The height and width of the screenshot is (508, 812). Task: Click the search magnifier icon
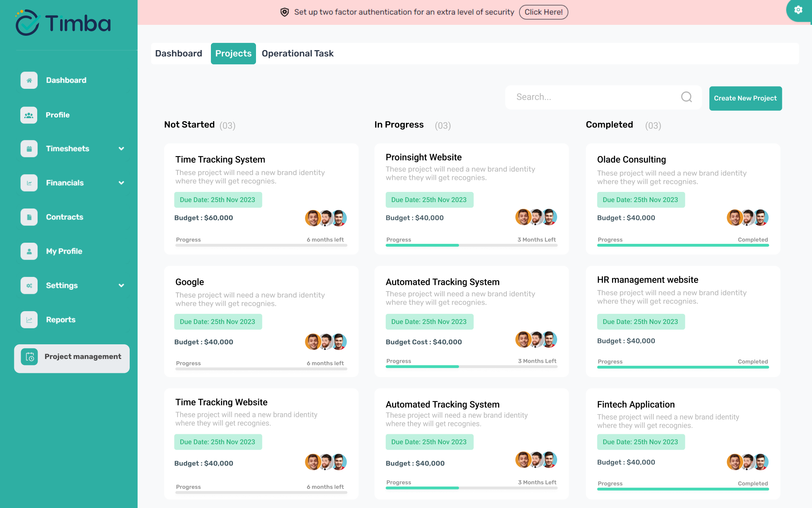686,97
